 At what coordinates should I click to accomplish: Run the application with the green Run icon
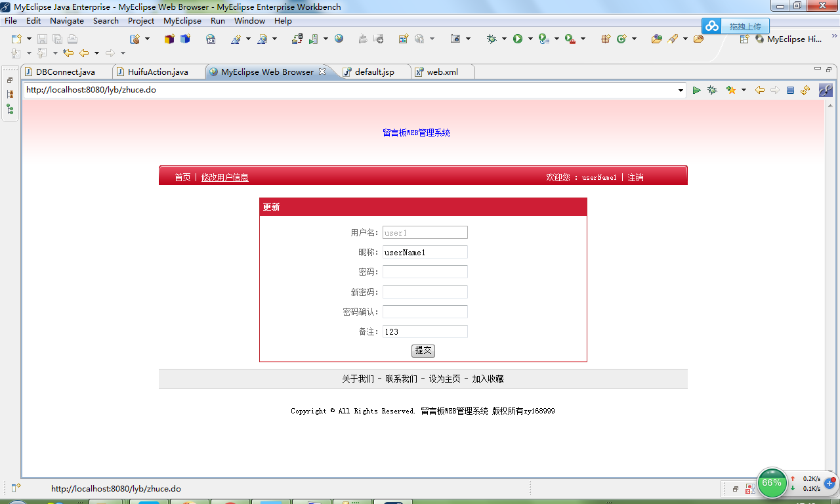[518, 39]
